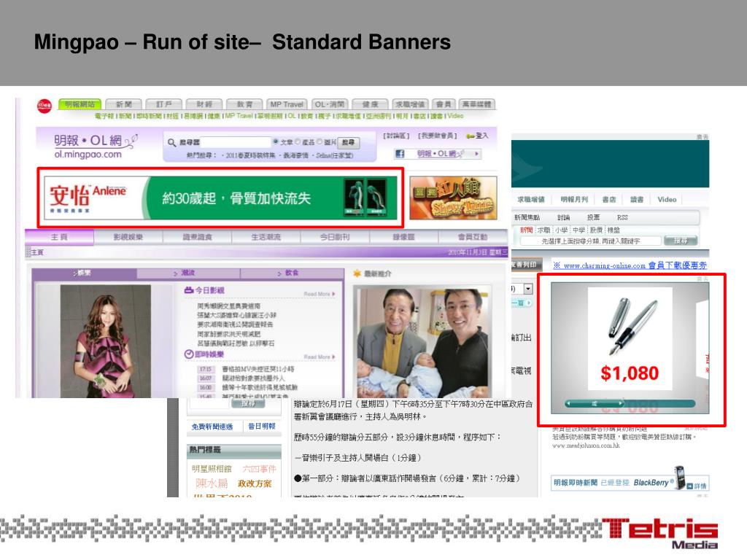
Task: Select the 潮流 panel tab
Action: click(188, 273)
